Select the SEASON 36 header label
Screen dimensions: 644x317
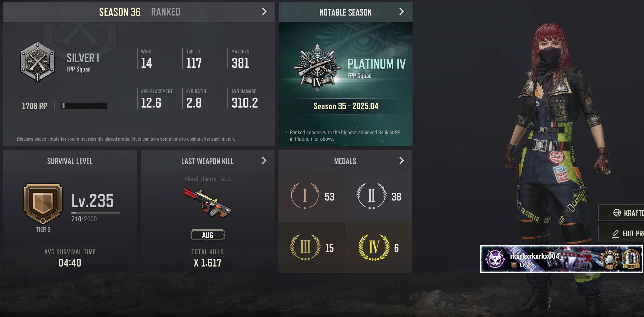(x=120, y=12)
